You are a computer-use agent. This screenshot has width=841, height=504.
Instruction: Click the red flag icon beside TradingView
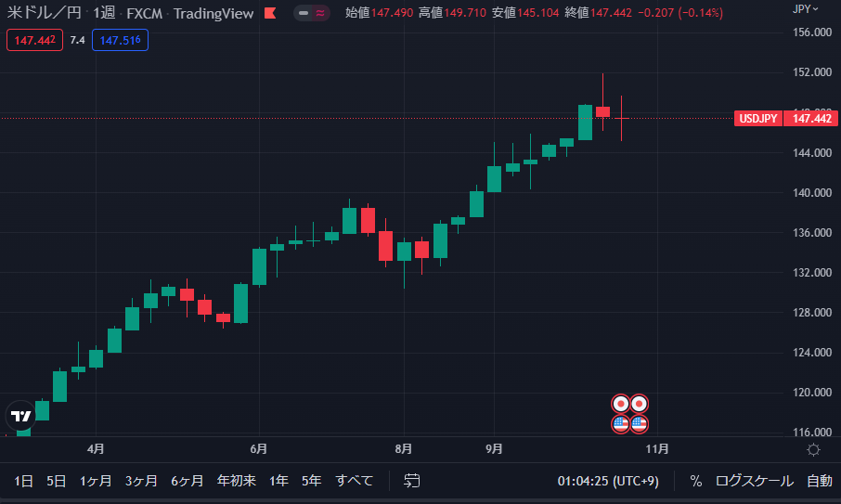click(x=269, y=14)
